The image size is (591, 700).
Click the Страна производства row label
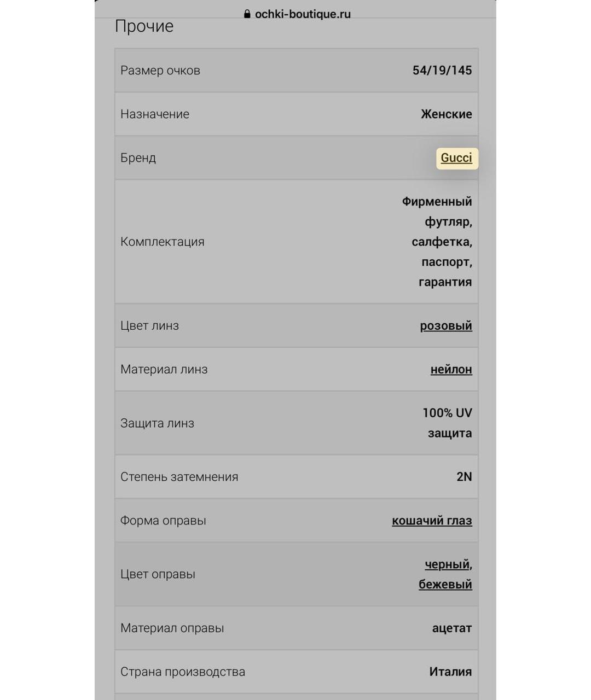183,672
